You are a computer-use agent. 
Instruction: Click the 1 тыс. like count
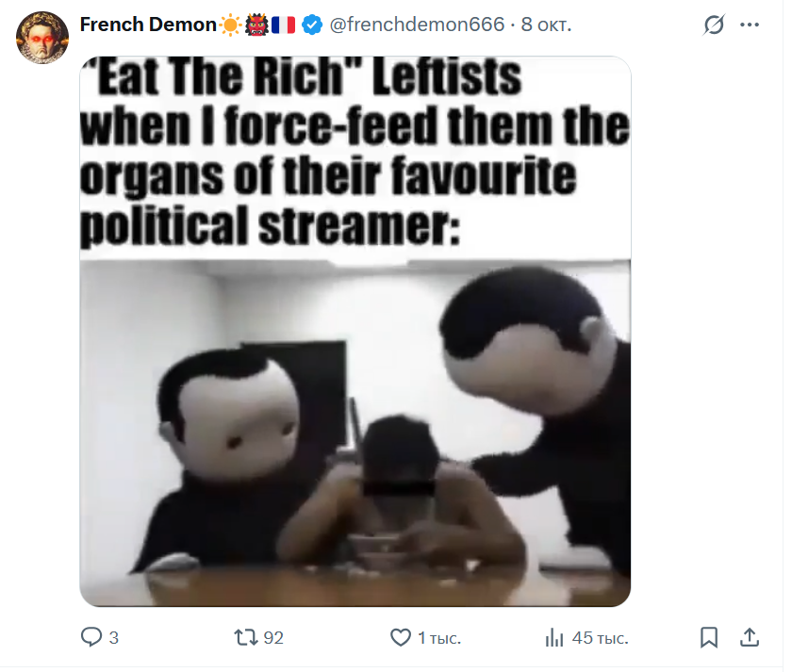point(439,638)
